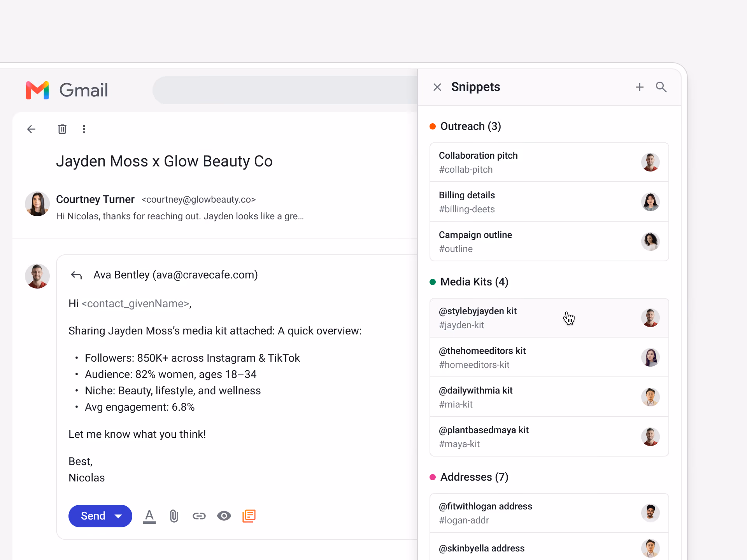Click avatar on @dailywithmia kit row

point(651,397)
